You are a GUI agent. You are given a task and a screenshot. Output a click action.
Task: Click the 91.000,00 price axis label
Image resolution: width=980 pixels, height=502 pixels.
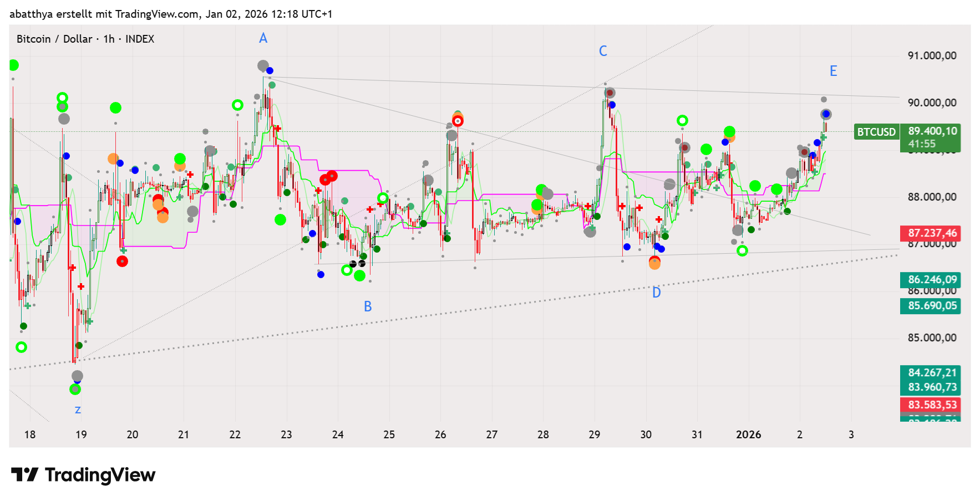point(932,55)
